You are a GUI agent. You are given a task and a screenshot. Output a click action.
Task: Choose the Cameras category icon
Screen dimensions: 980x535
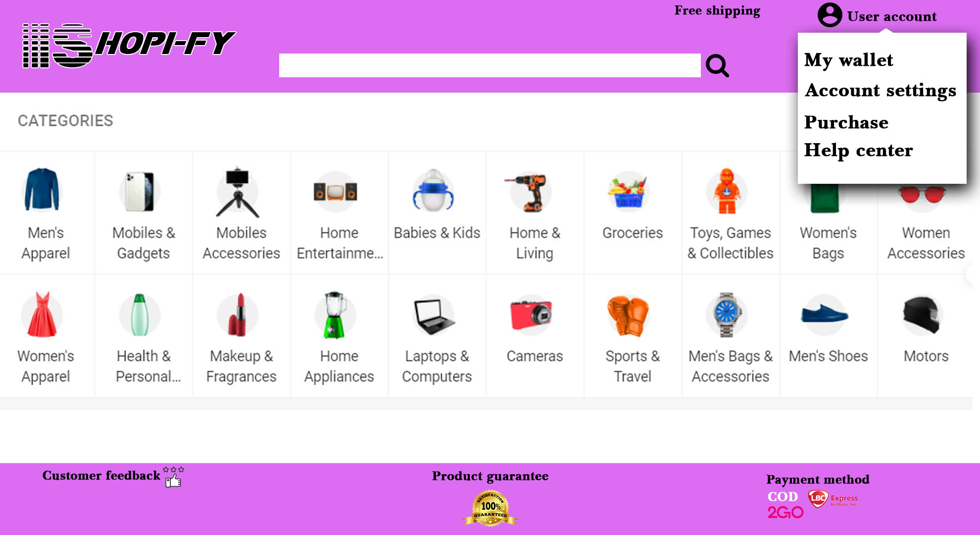[x=532, y=315]
